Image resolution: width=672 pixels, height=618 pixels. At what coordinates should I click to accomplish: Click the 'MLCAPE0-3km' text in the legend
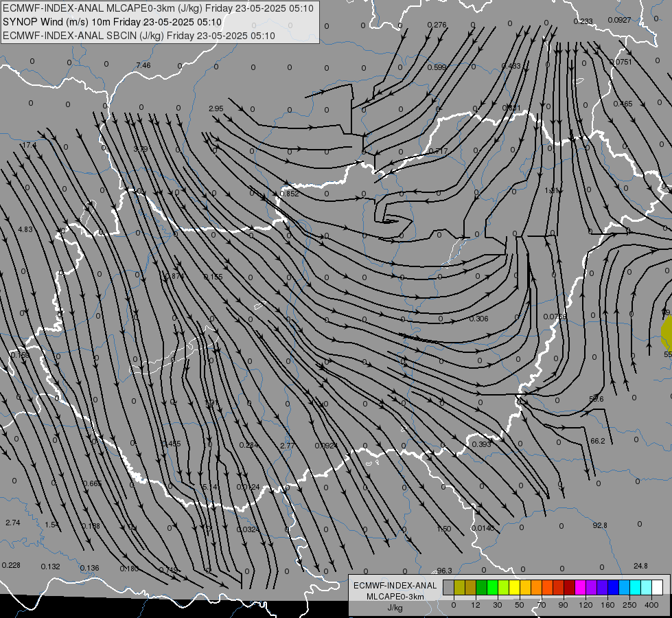click(395, 597)
